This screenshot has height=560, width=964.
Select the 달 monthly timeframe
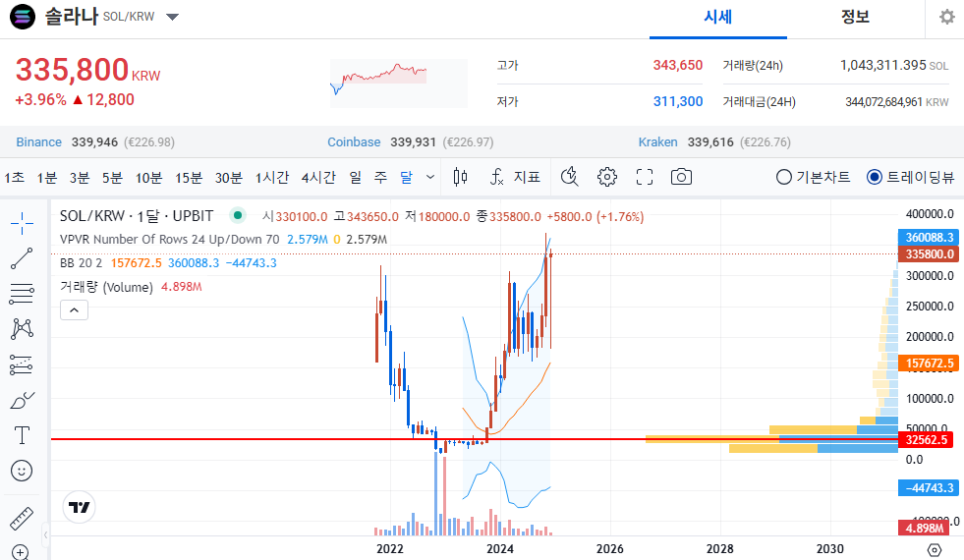(407, 178)
